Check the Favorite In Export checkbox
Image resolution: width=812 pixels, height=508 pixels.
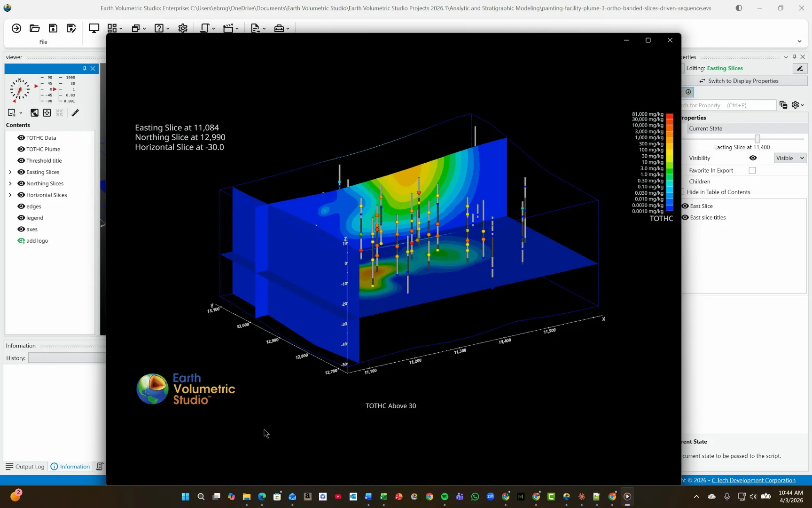[752, 171]
